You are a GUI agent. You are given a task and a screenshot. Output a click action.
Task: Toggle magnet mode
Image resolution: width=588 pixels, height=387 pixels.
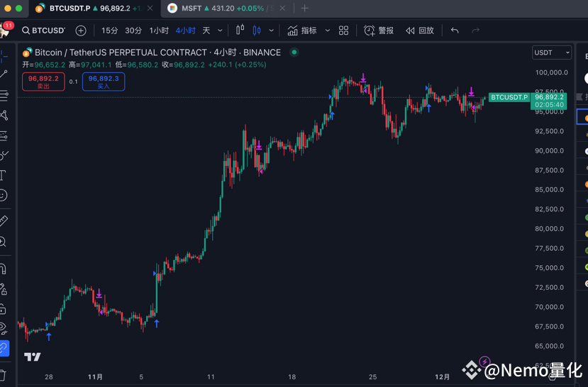tap(3, 269)
